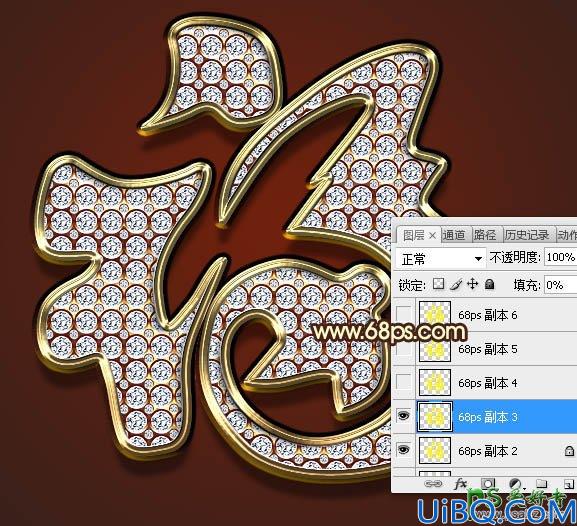
Task: Click link layers chain icon
Action: (x=433, y=484)
